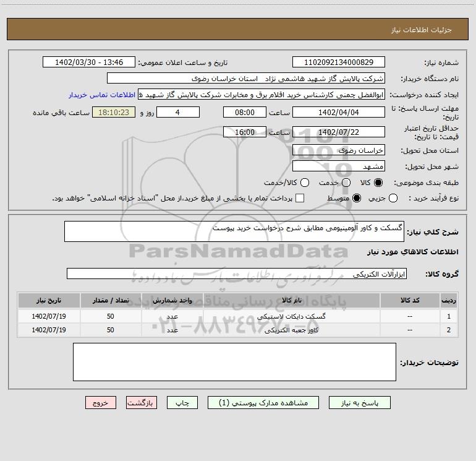476x461 pixels.
Task: Click the quantity 50 in row 1
Action: [x=111, y=316]
